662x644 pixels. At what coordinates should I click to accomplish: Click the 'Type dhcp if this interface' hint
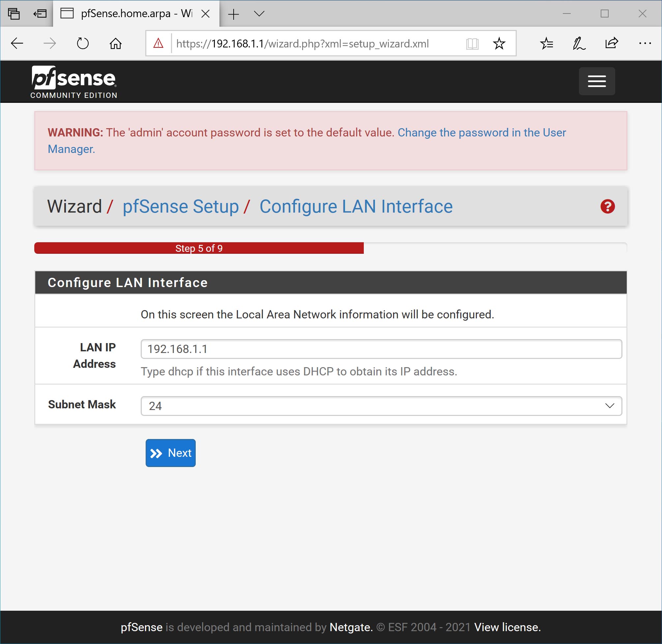(299, 371)
